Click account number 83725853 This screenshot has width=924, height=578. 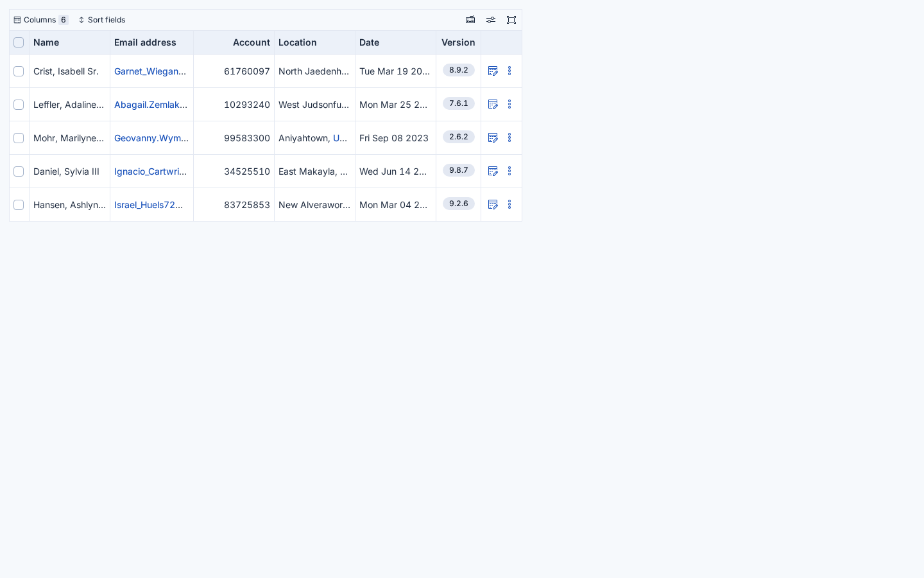coord(247,205)
